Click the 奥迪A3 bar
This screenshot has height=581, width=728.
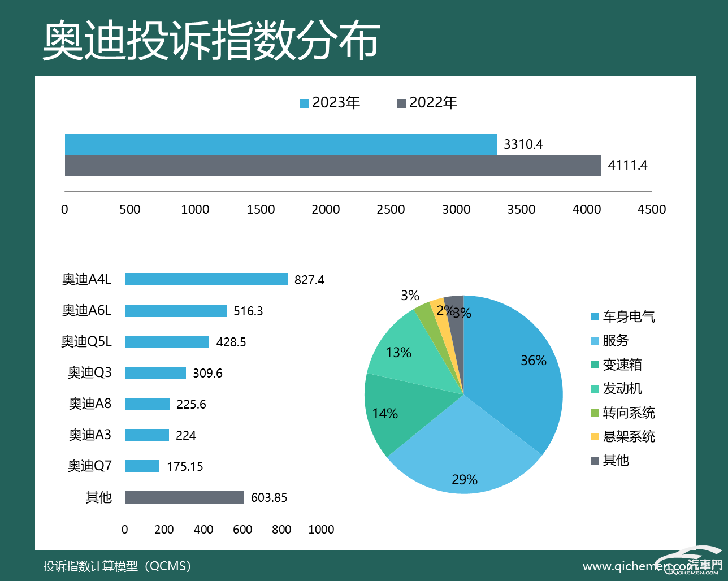coord(147,435)
